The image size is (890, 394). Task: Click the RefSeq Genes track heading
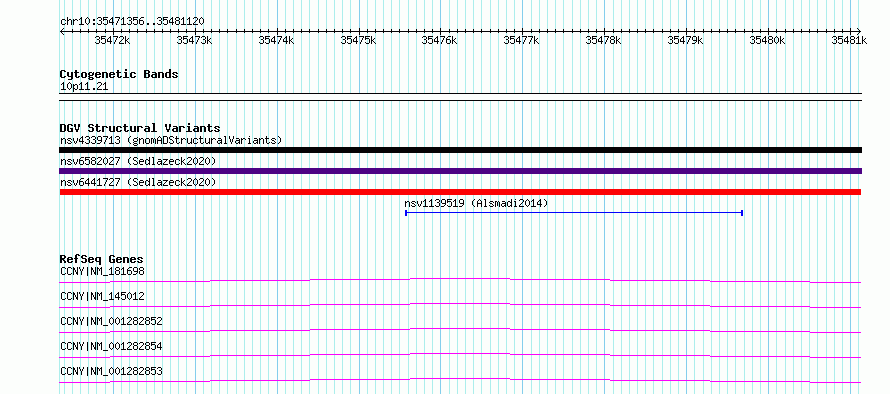[102, 259]
